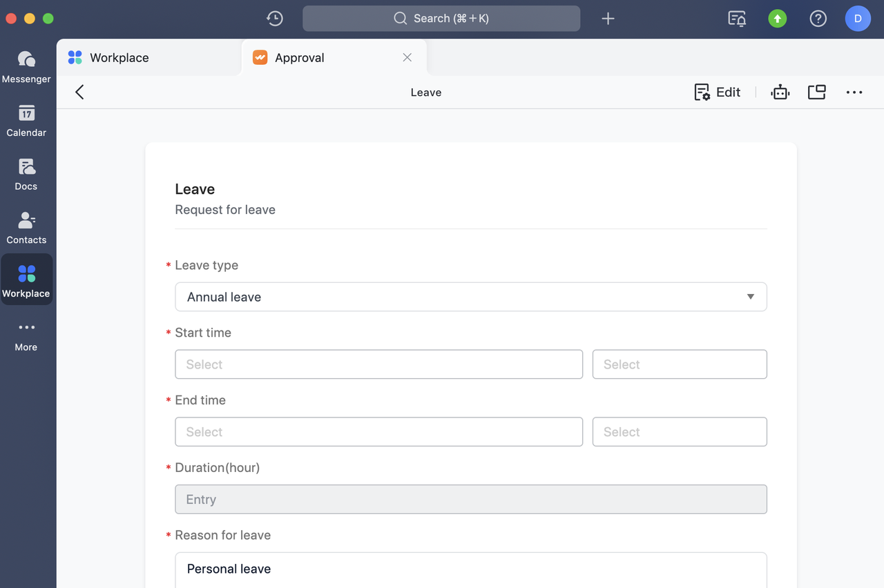Open Contacts from the sidebar
This screenshot has width=884, height=588.
pos(26,228)
